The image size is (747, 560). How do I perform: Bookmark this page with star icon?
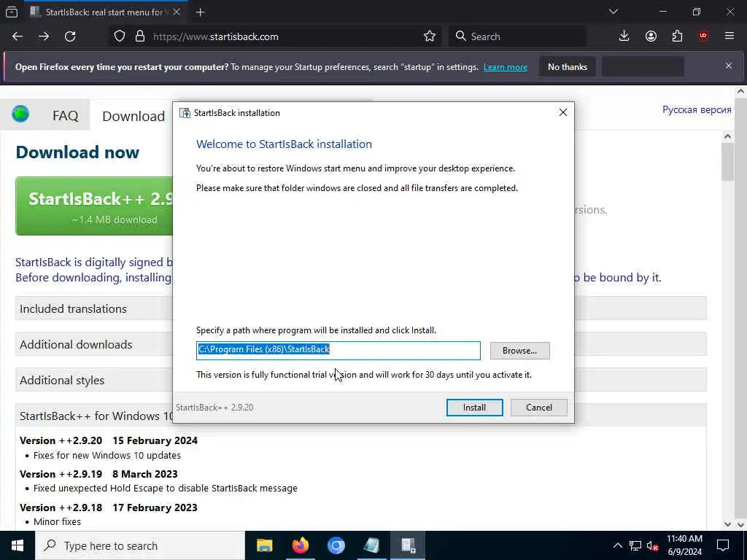click(429, 36)
